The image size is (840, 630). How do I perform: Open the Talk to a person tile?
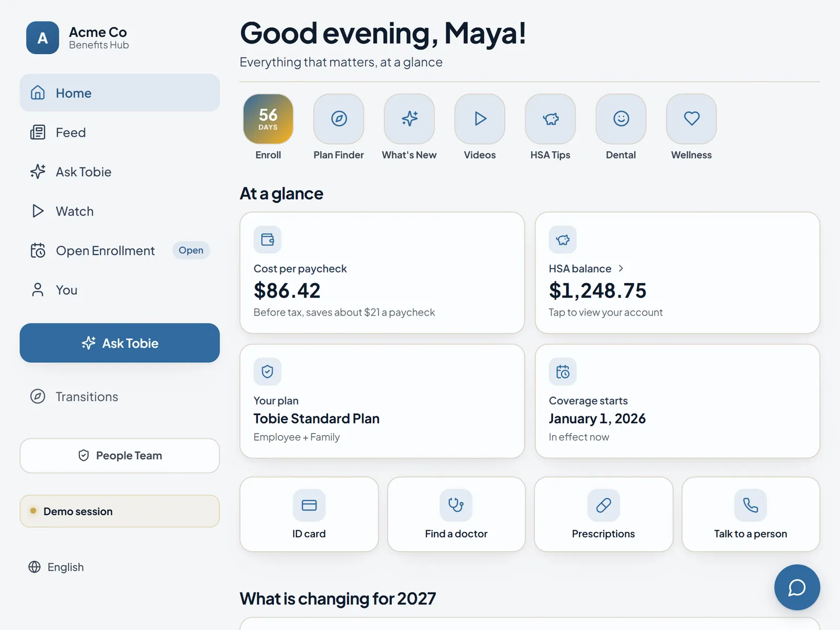751,514
